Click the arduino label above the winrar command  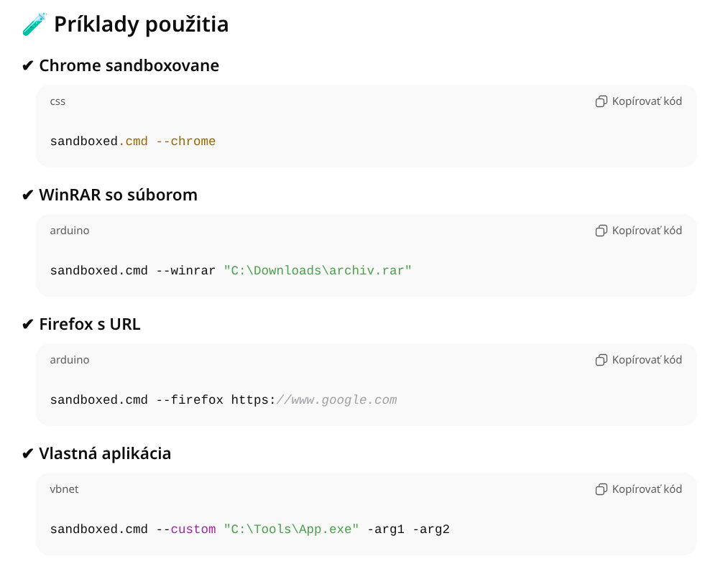tap(69, 230)
